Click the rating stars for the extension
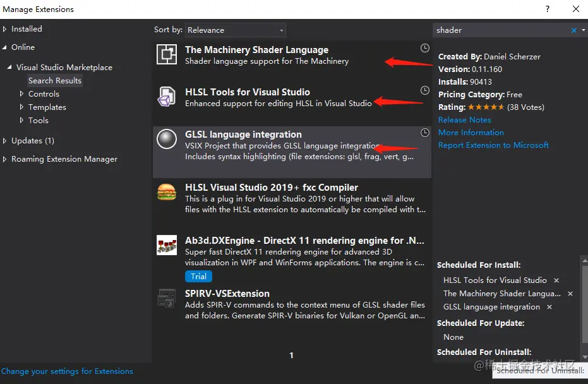The width and height of the screenshot is (588, 384). pyautogui.click(x=486, y=107)
